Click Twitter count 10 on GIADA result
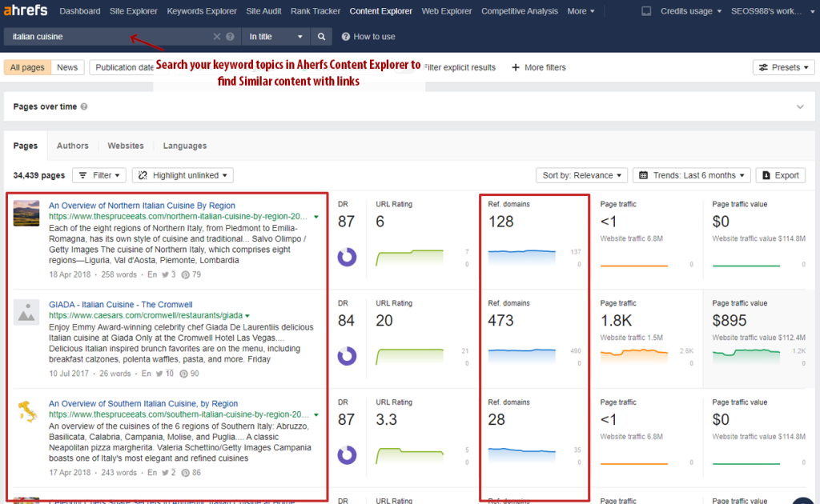 [x=165, y=374]
